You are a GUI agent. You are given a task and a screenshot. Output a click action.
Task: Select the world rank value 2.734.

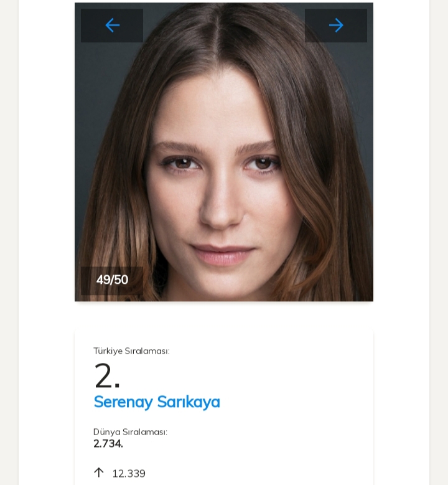pos(108,444)
